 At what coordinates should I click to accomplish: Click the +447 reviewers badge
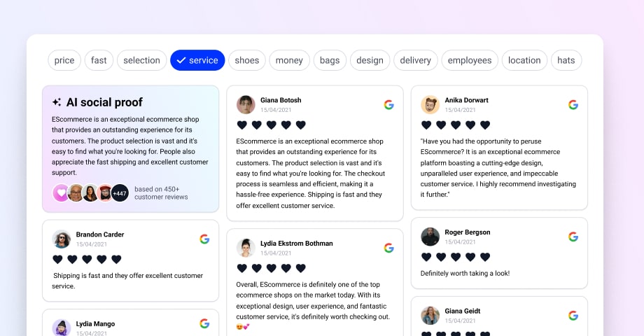click(120, 192)
